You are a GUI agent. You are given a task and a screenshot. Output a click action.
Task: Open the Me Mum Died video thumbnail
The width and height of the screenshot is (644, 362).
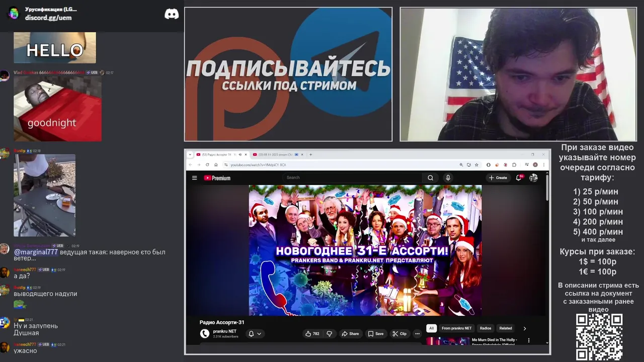(448, 341)
